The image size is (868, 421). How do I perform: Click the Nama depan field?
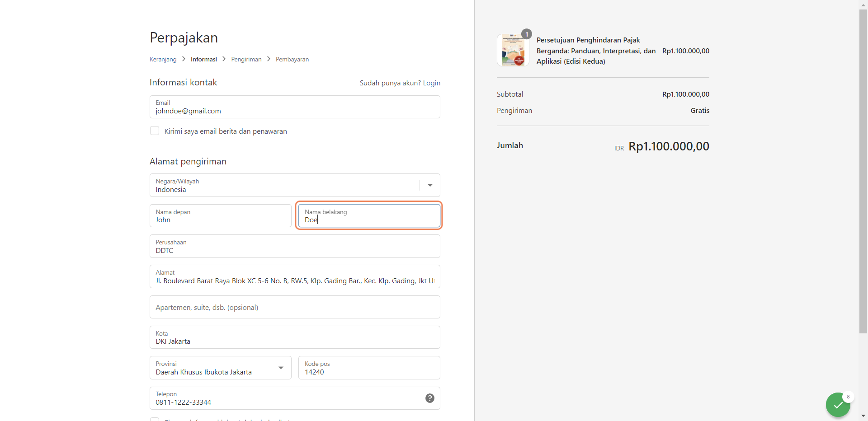coord(221,215)
